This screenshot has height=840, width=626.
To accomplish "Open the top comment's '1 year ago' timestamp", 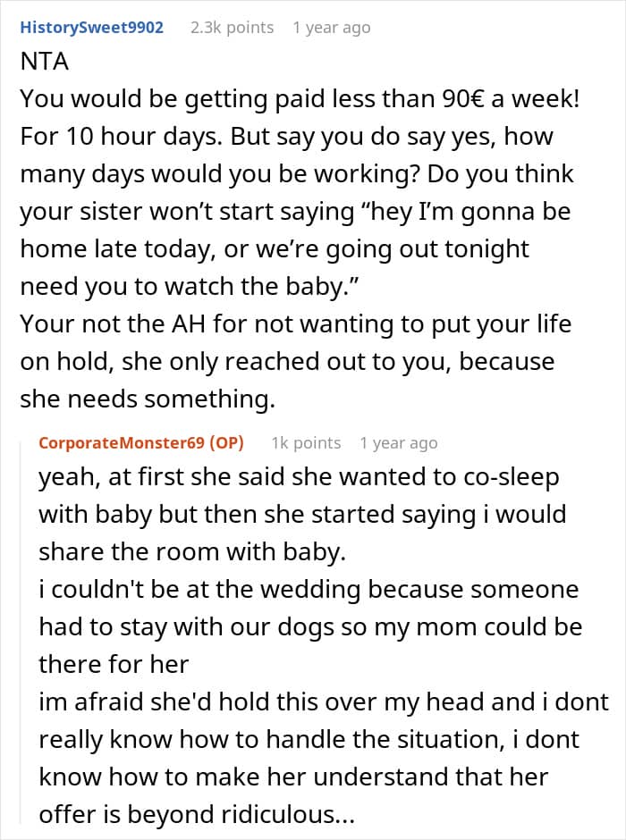I will (x=332, y=28).
